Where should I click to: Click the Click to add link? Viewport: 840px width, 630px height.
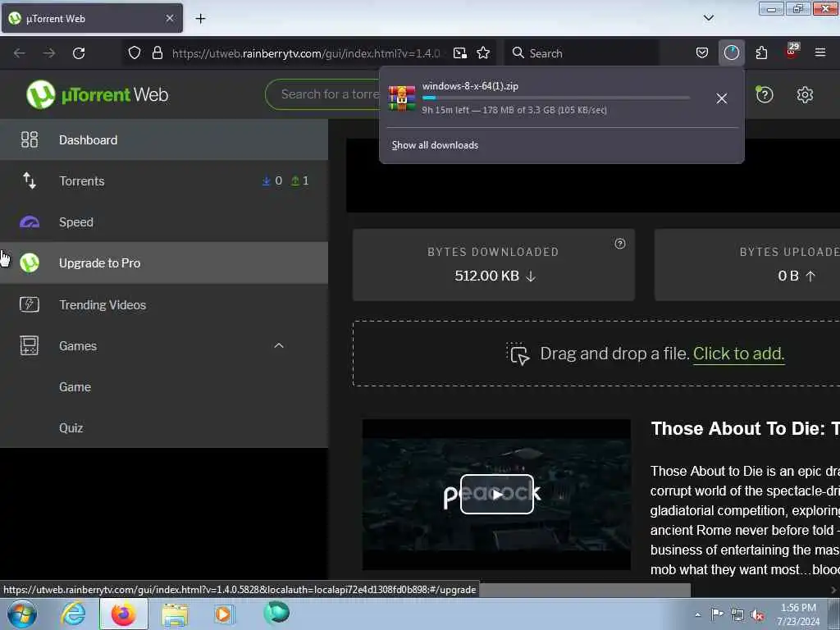pyautogui.click(x=739, y=354)
